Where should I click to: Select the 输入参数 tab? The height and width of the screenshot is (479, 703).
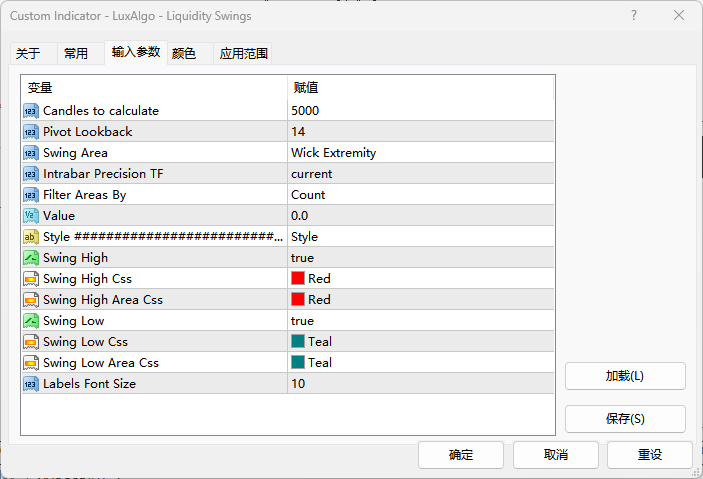tap(136, 52)
